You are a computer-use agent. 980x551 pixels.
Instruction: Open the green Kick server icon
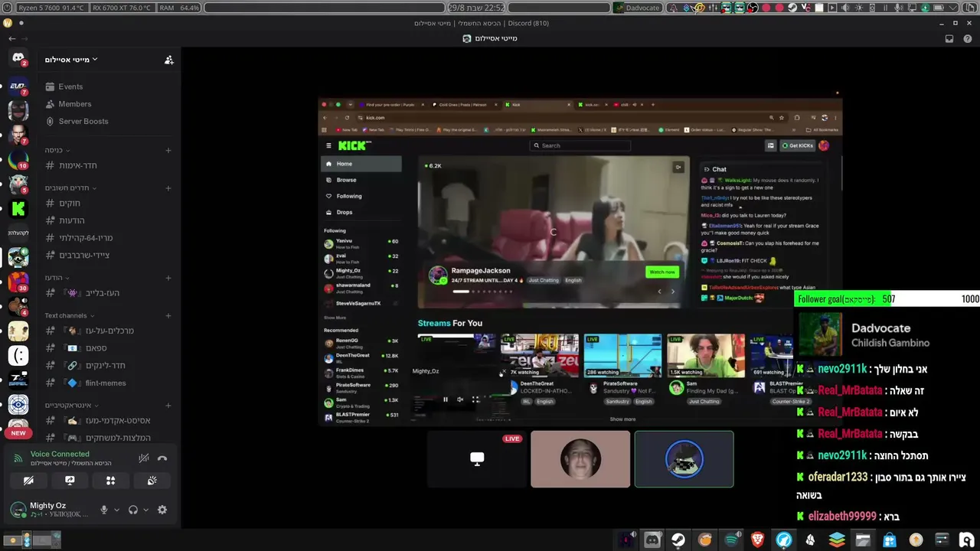[x=18, y=208]
